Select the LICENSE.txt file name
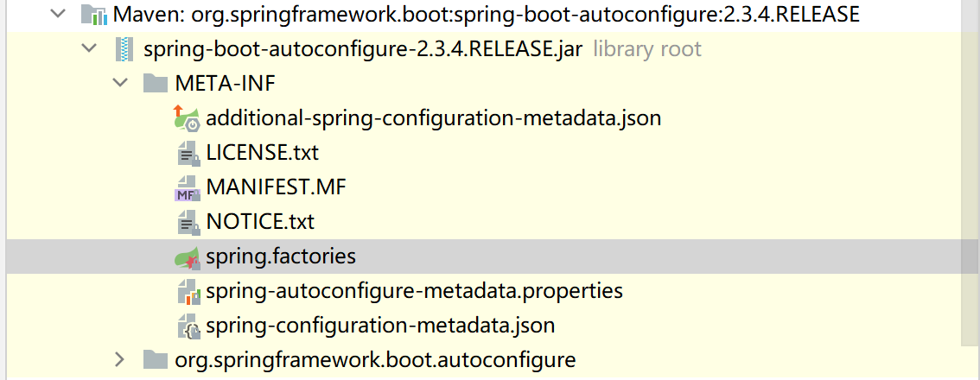980x380 pixels. [262, 153]
